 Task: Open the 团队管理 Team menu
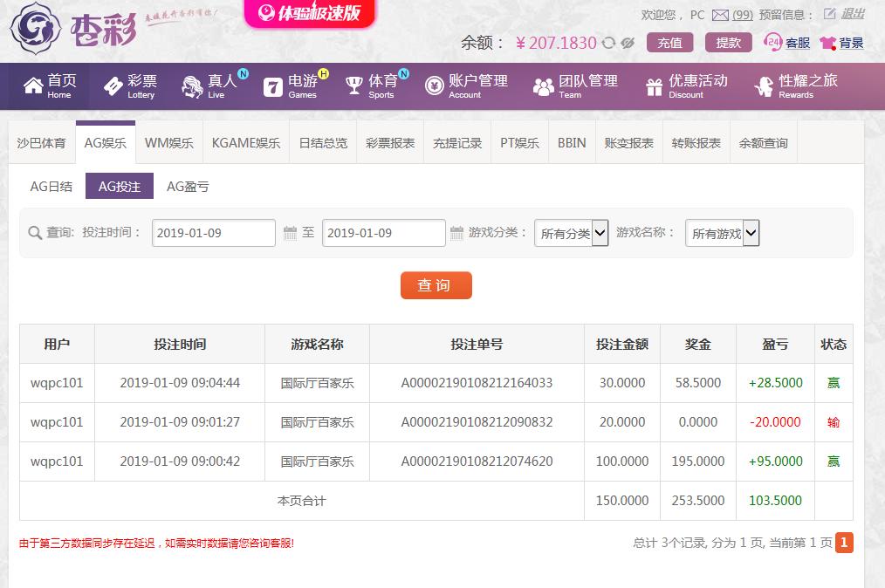pos(576,86)
